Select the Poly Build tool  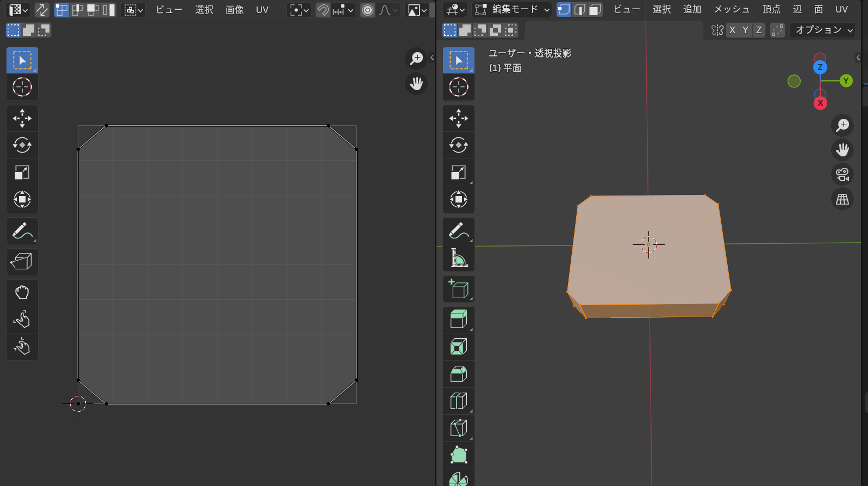click(x=459, y=455)
